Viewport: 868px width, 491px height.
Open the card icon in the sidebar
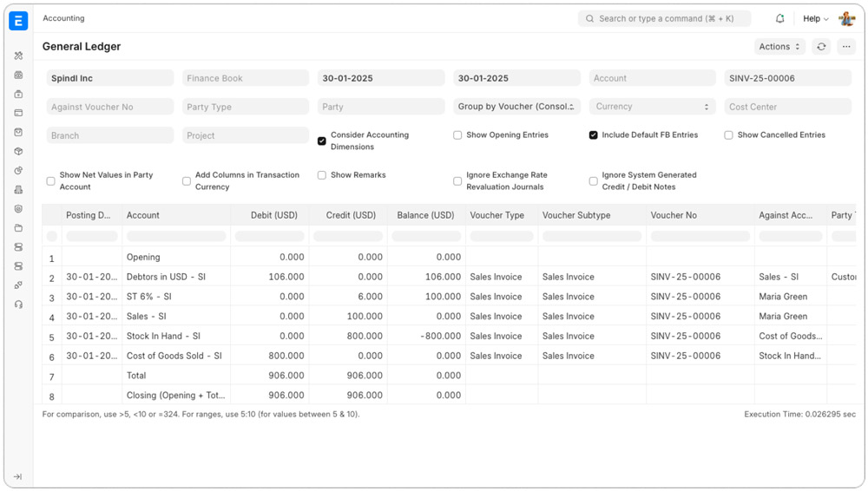tap(18, 113)
